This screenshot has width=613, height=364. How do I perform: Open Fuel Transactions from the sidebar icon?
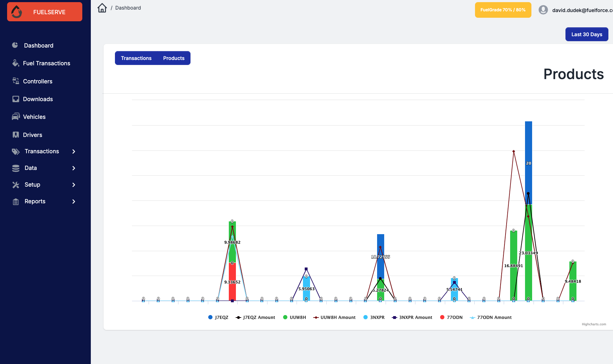point(15,63)
